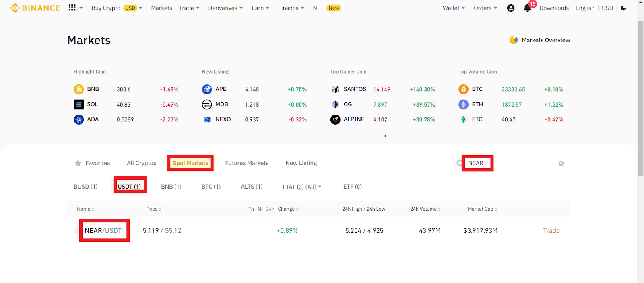Open the apps grid menu icon
Screen dimensions: 644x283
[x=72, y=8]
